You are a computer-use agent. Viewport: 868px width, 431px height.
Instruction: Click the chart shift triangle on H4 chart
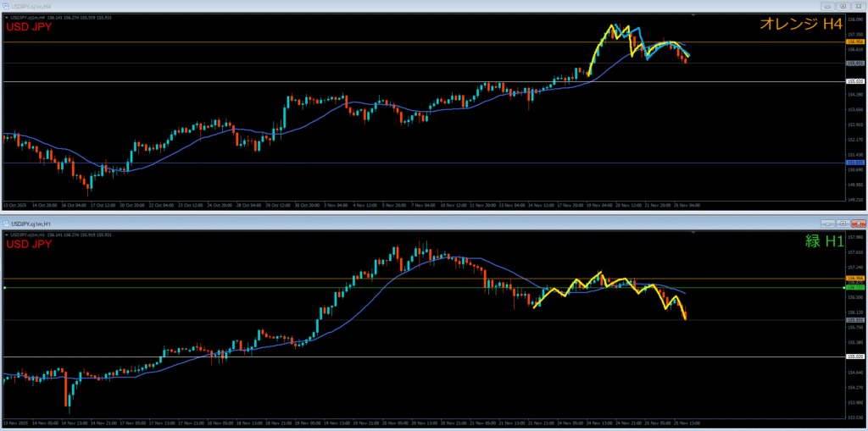[x=694, y=15]
